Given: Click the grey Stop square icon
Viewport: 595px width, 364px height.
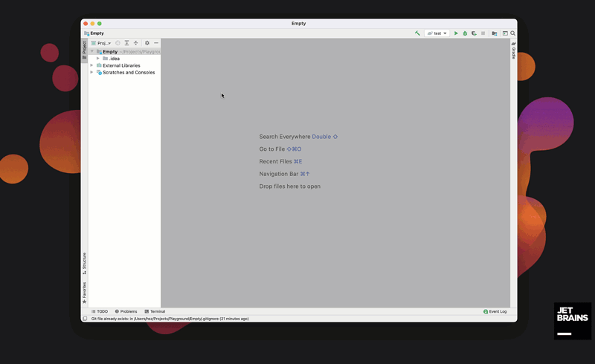Looking at the screenshot, I should pos(483,33).
